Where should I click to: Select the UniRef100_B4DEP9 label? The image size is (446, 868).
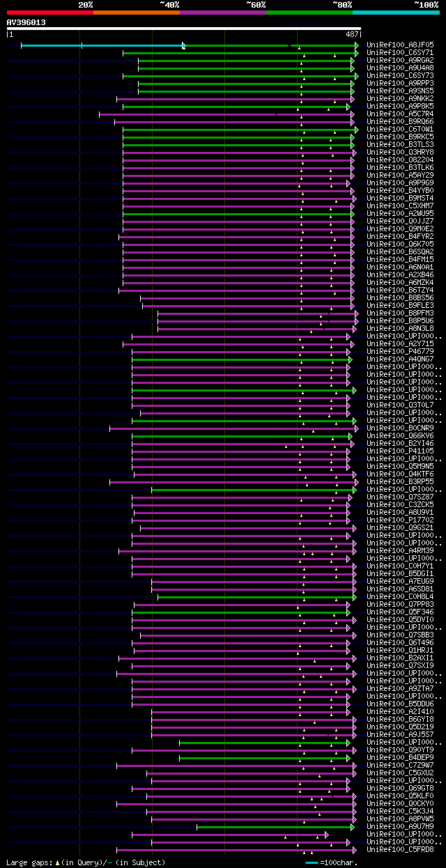click(x=401, y=758)
